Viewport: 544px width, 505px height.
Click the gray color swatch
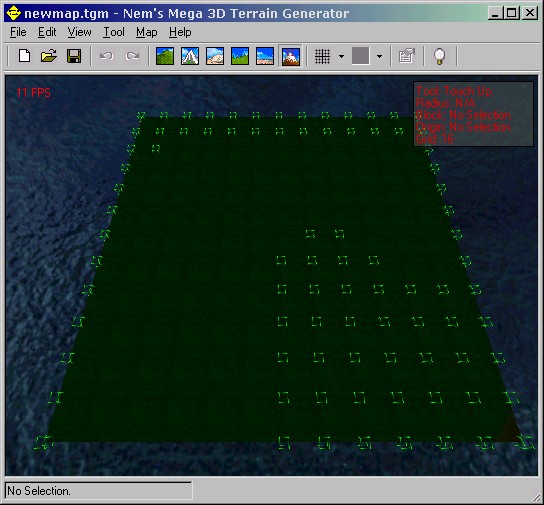(x=360, y=56)
